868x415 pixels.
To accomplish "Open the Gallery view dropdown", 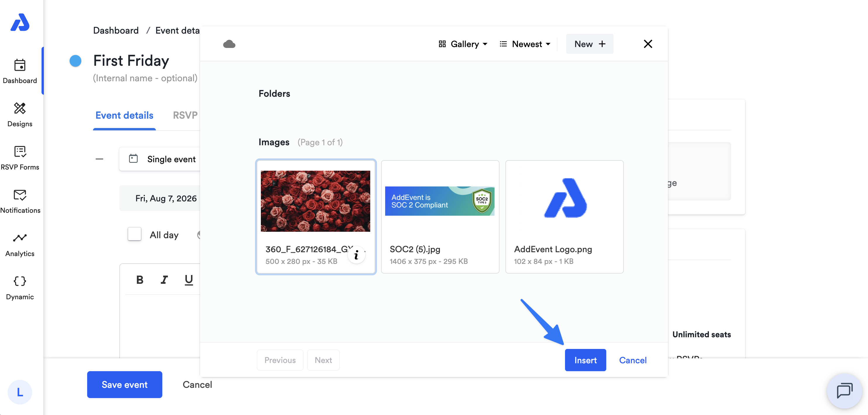I will pos(463,44).
